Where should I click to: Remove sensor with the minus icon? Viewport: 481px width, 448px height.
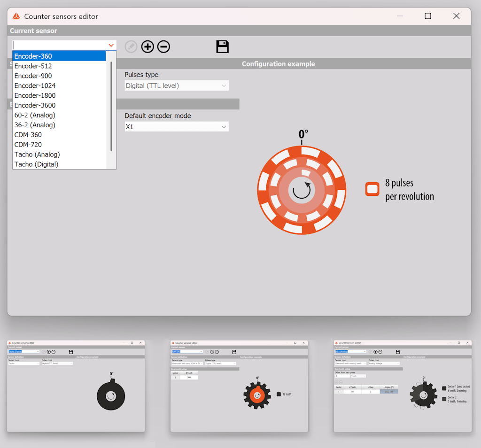click(x=163, y=46)
